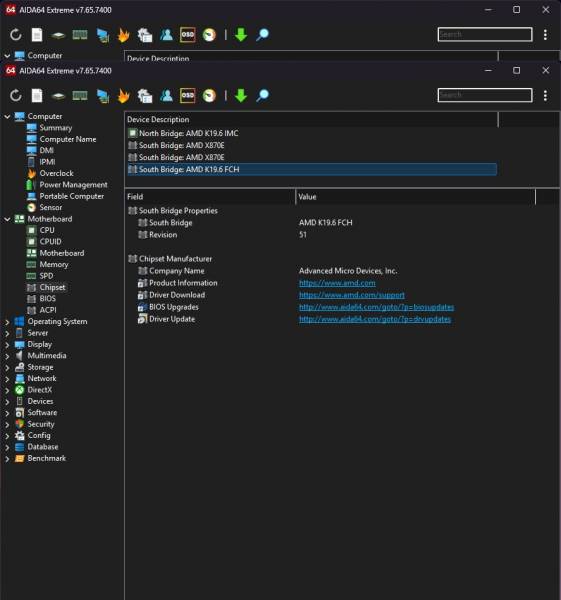
Task: Open OSD panel icon in front toolbar
Action: point(188,95)
